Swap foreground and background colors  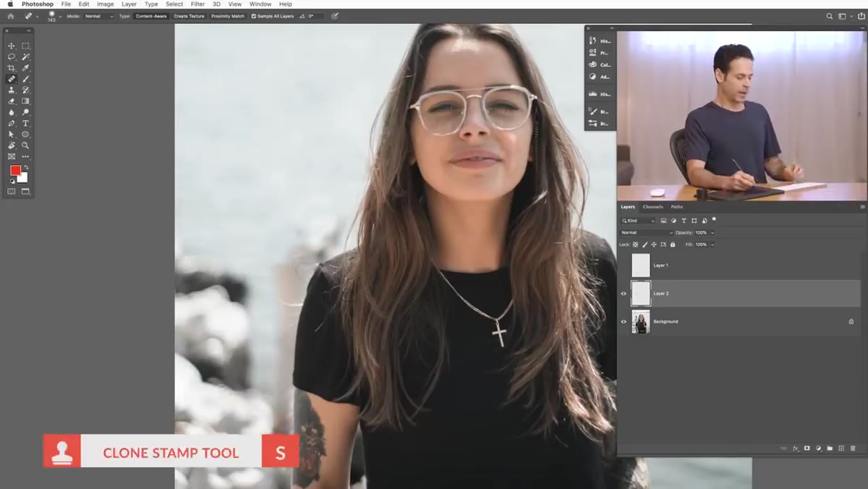point(25,167)
